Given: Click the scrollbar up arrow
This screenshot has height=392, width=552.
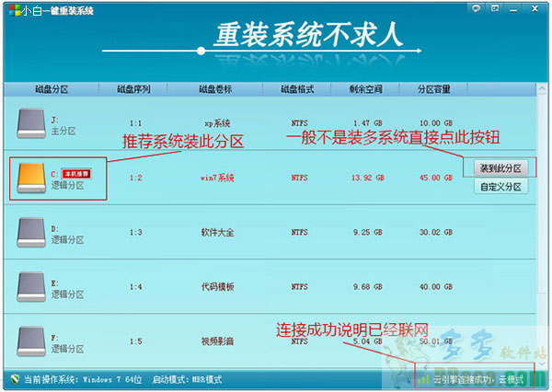Looking at the screenshot, I should coord(542,89).
